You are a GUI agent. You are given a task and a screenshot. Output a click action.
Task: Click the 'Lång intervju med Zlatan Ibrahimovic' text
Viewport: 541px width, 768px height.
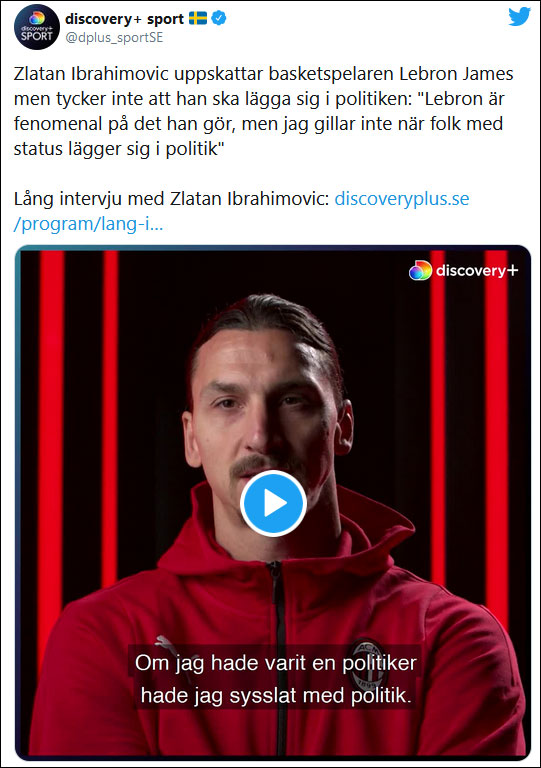pyautogui.click(x=171, y=198)
